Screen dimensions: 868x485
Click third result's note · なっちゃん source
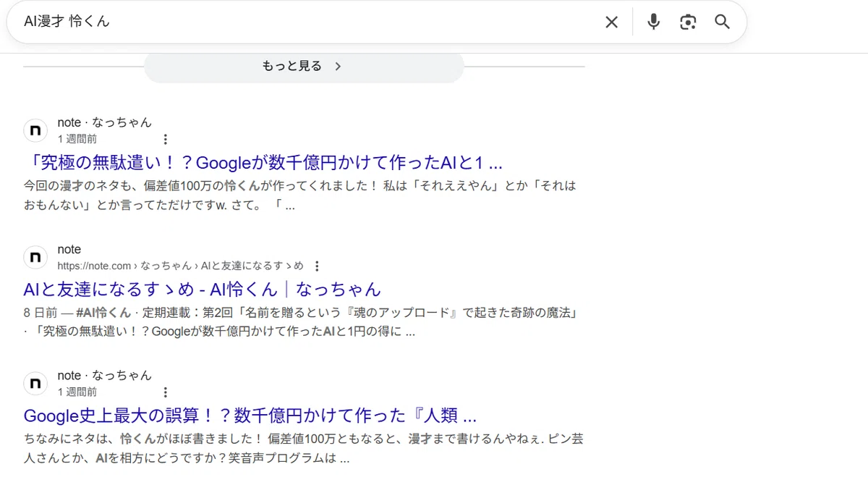[x=105, y=375]
